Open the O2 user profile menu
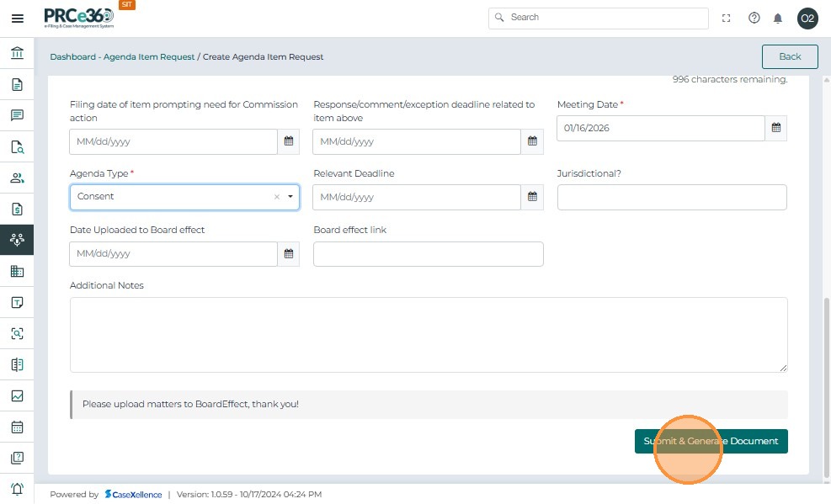 807,19
